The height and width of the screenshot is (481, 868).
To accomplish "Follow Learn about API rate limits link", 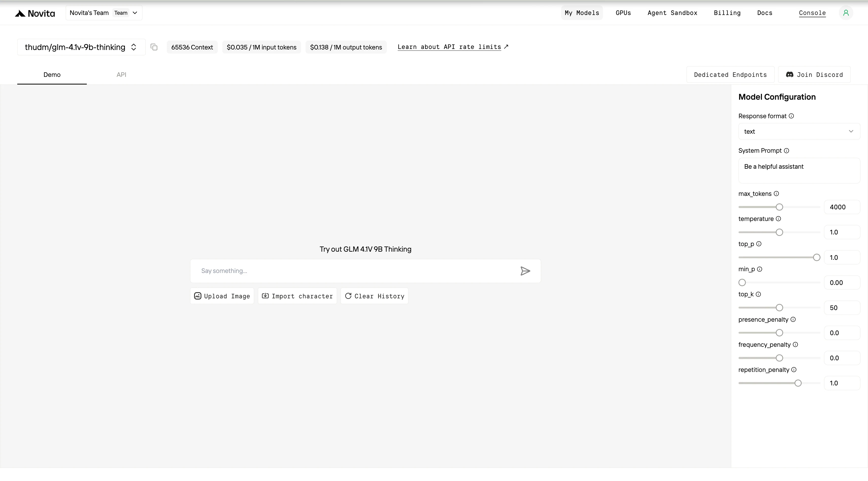I will click(453, 47).
